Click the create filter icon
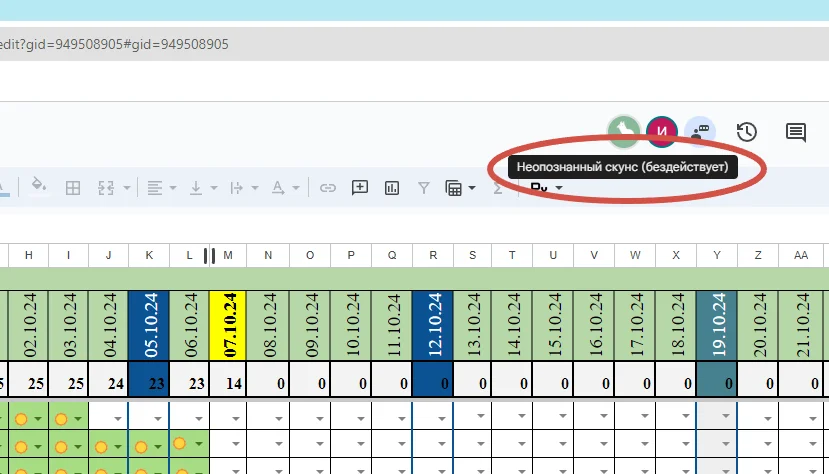 click(x=423, y=188)
